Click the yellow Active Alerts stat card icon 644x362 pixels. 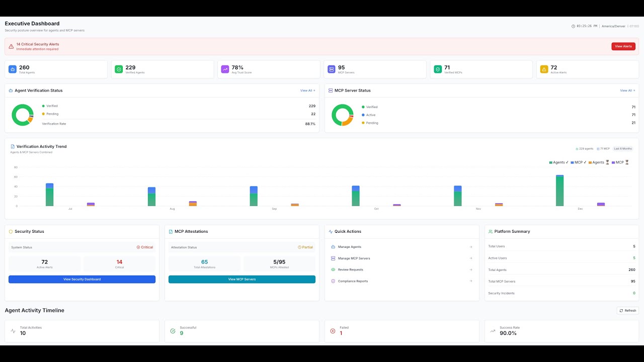click(544, 69)
